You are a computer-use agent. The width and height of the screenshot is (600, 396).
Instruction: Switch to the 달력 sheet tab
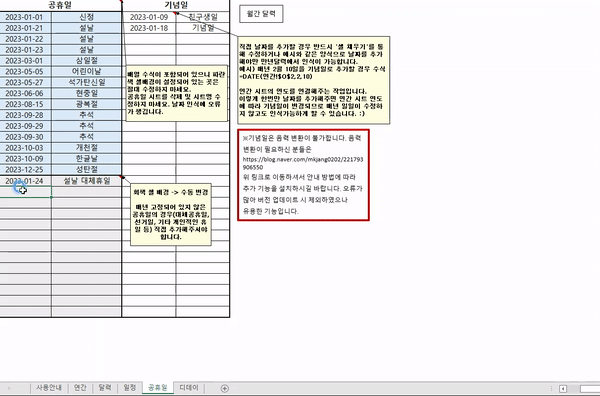[105, 388]
